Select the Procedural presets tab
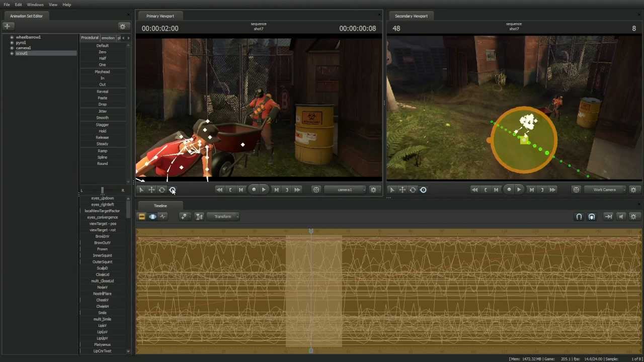 [x=90, y=38]
